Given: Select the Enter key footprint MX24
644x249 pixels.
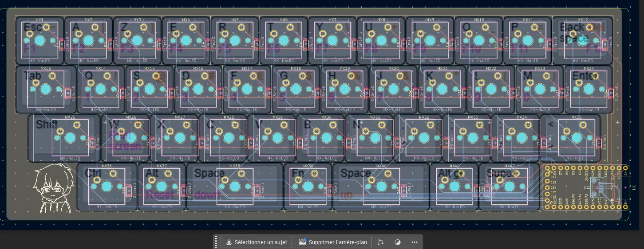Looking at the screenshot, I should 588,89.
